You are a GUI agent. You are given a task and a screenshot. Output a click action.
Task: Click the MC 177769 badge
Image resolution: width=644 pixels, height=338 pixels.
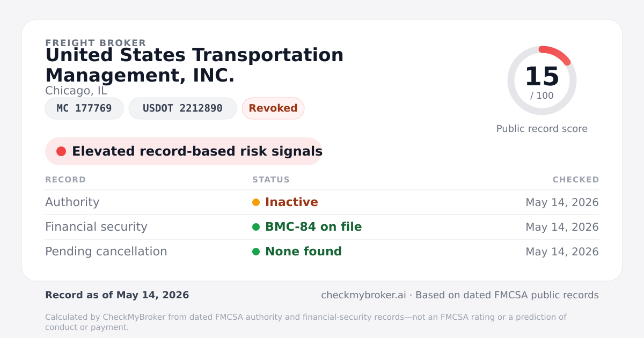tap(84, 108)
